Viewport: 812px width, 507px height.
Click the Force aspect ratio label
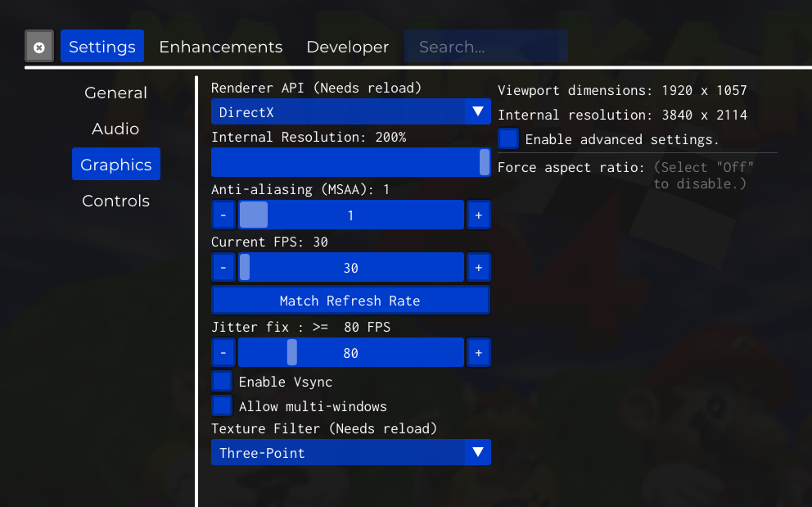click(571, 167)
